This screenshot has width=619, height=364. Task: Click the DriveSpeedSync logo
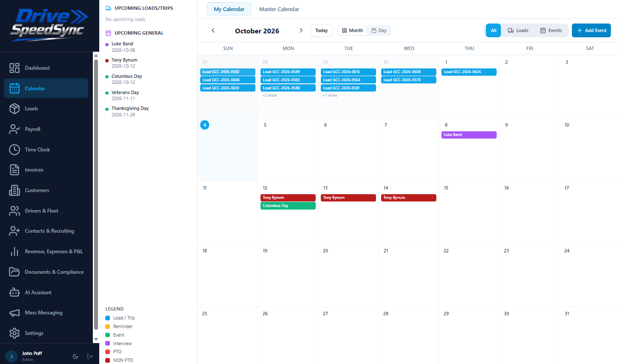[48, 25]
